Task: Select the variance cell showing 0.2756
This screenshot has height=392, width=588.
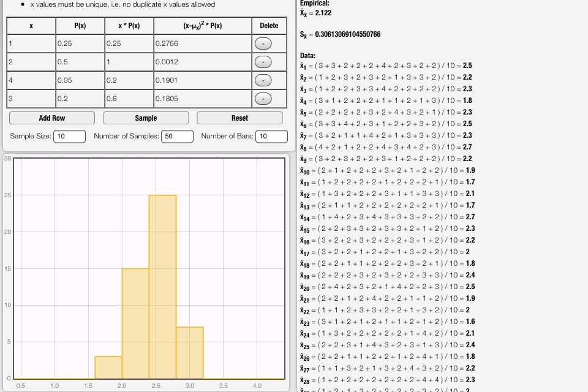Action: 203,43
